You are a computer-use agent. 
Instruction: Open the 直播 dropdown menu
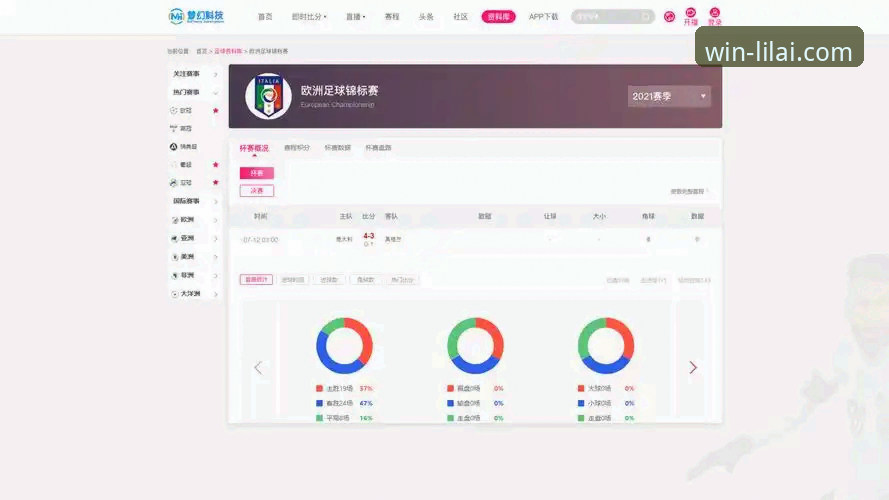pos(355,17)
